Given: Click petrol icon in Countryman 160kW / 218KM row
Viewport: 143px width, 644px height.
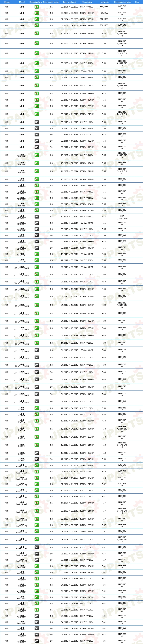Looking at the screenshot, I should (x=37, y=336).
